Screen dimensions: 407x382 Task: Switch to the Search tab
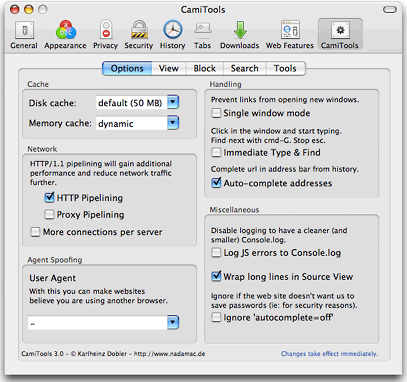pyautogui.click(x=245, y=68)
